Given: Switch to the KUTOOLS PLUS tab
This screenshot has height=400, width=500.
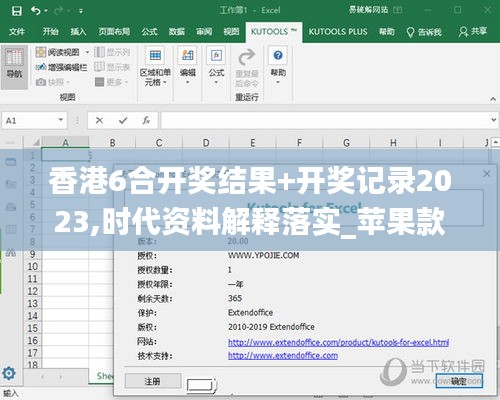Looking at the screenshot, I should point(338,32).
